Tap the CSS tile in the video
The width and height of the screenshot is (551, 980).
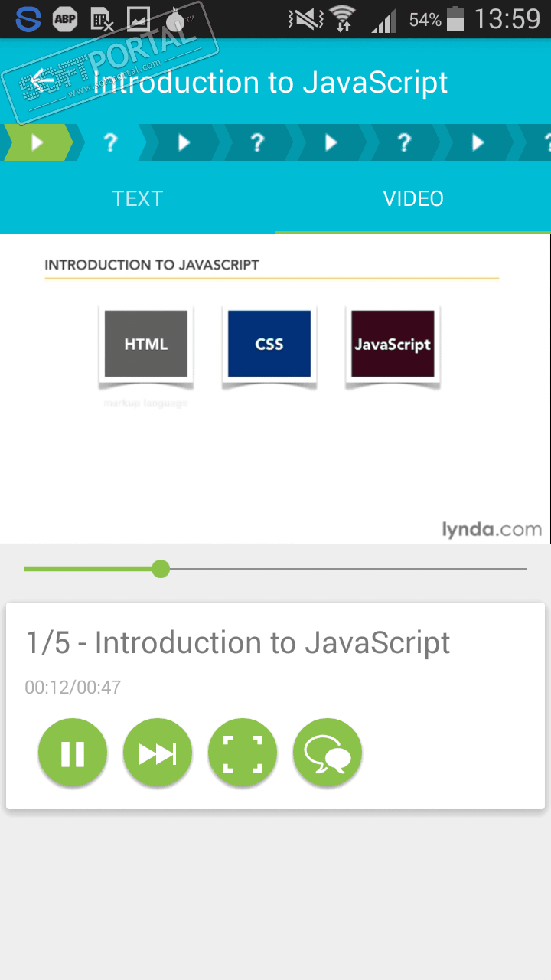pos(269,344)
